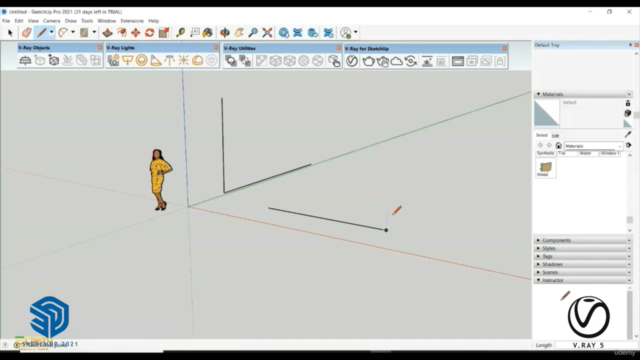
Task: Open the Draw menu
Action: point(71,21)
